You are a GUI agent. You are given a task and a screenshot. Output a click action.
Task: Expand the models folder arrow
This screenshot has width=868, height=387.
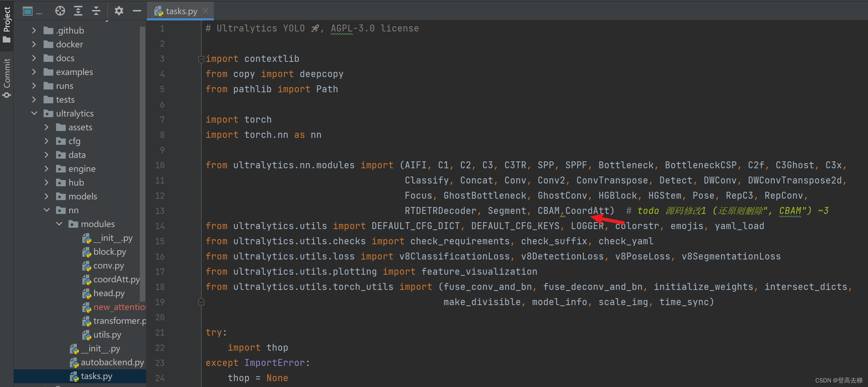[46, 196]
